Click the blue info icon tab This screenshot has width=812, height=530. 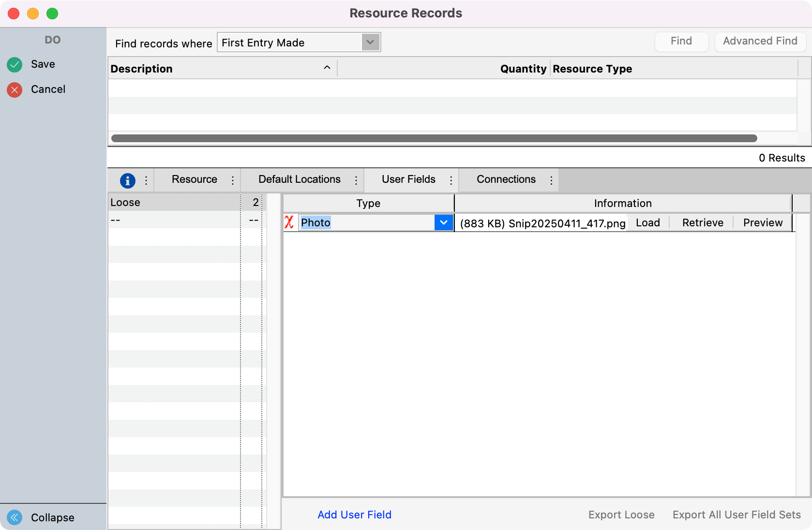(x=127, y=180)
